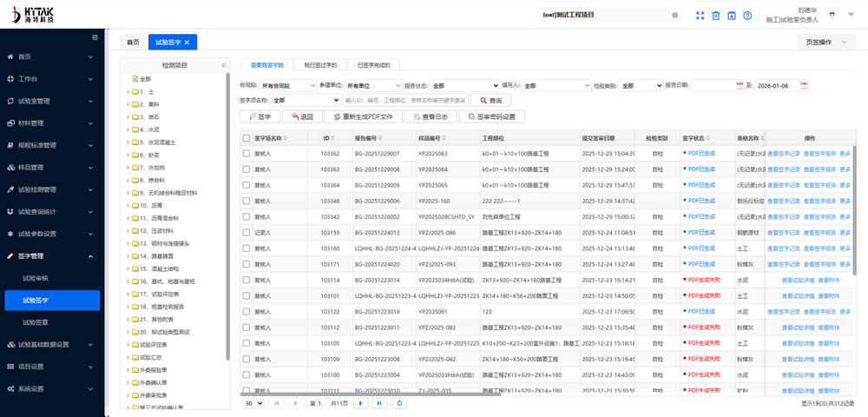
Task: Expand the 页签操作 dropdown
Action: pyautogui.click(x=825, y=43)
